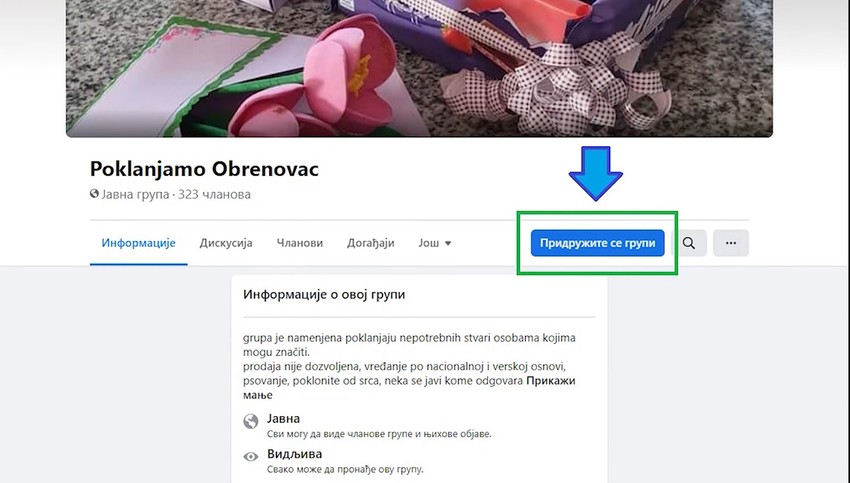Click the eye icon next to Видљива

tap(250, 457)
